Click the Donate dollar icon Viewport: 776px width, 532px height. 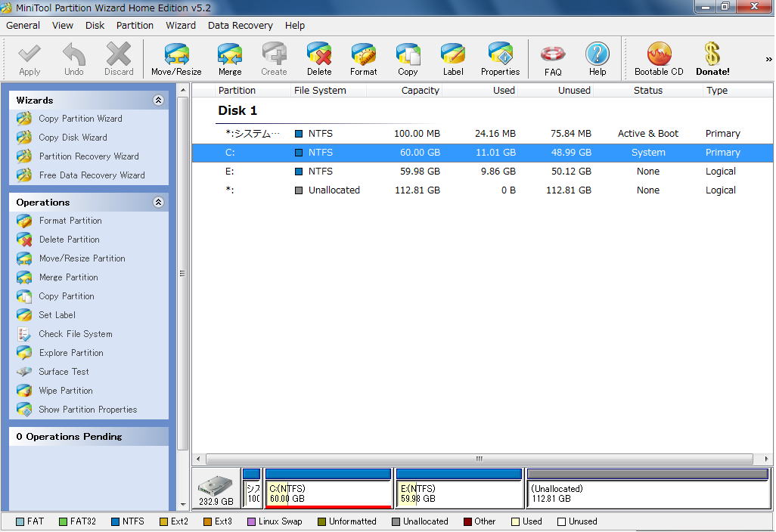(712, 54)
